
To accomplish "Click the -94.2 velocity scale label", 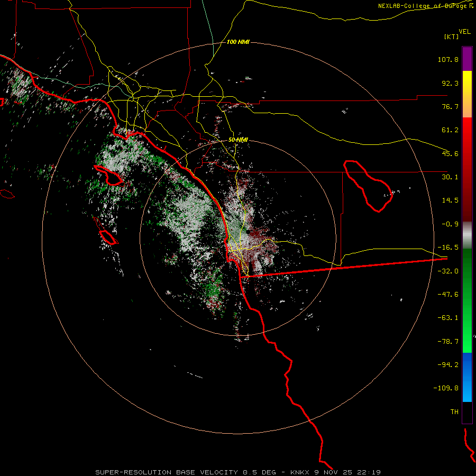I will tap(448, 365).
